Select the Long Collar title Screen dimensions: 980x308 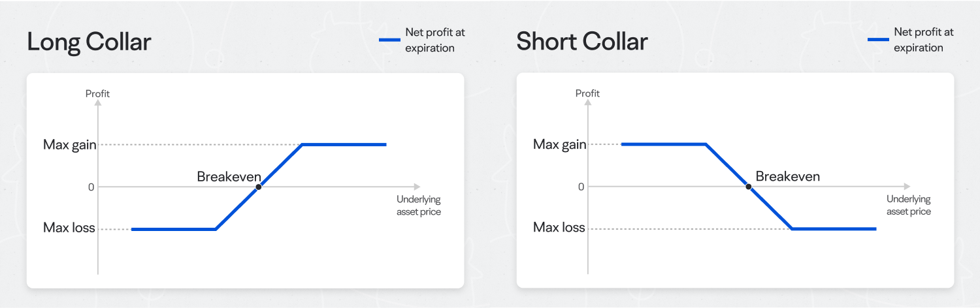click(x=90, y=42)
